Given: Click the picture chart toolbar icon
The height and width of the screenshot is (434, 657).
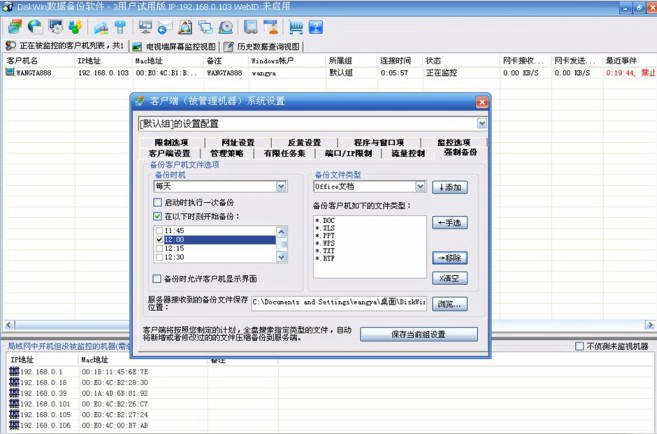Looking at the screenshot, I should (x=101, y=27).
